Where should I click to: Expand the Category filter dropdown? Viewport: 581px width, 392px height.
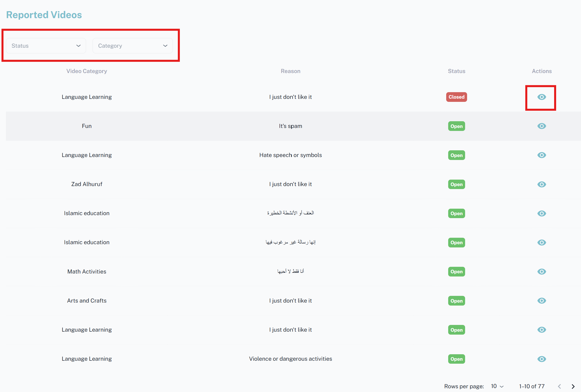click(x=133, y=46)
